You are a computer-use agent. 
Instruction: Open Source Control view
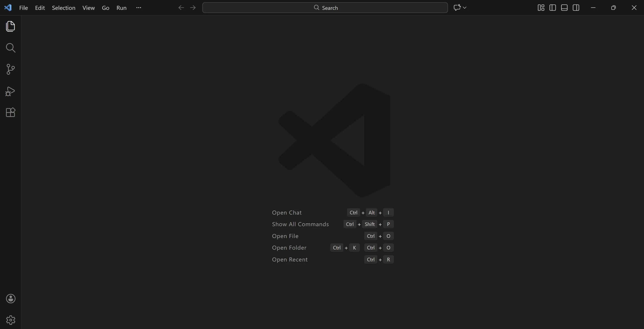tap(11, 69)
